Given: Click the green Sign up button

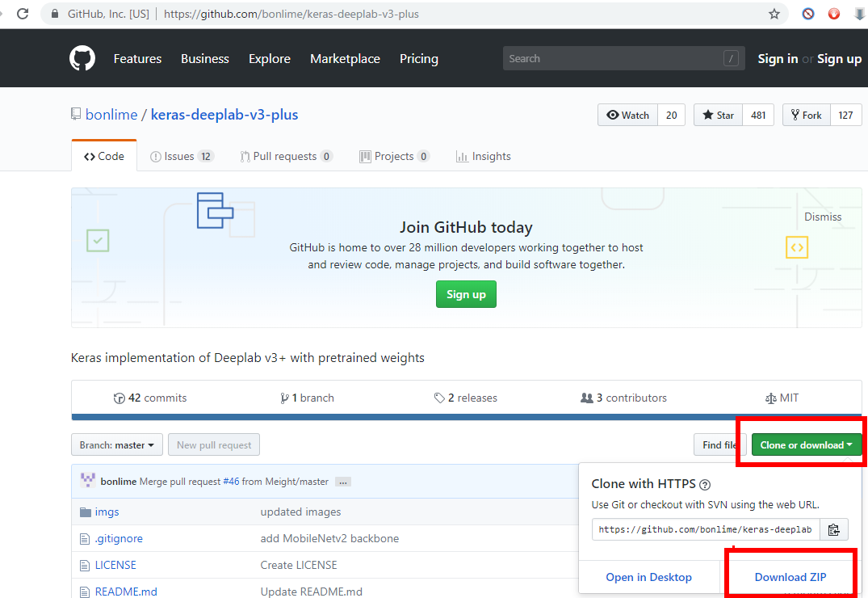Looking at the screenshot, I should [x=466, y=294].
